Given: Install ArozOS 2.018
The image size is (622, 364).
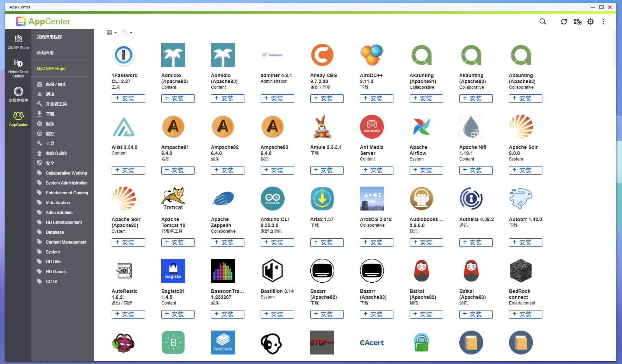Looking at the screenshot, I should point(377,243).
